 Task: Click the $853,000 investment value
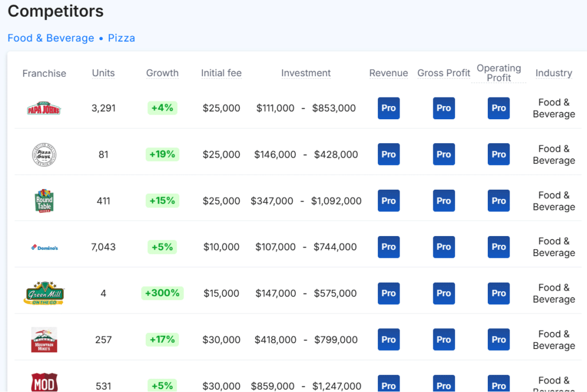pos(334,108)
